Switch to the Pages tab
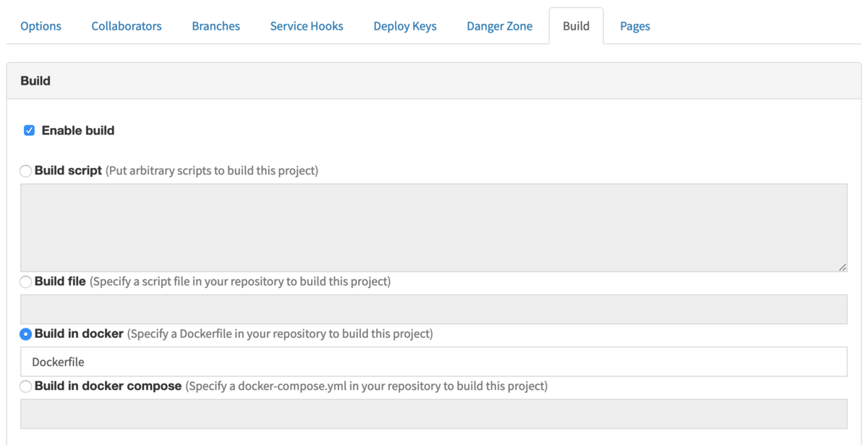Viewport: 868px width, 445px height. 635,26
